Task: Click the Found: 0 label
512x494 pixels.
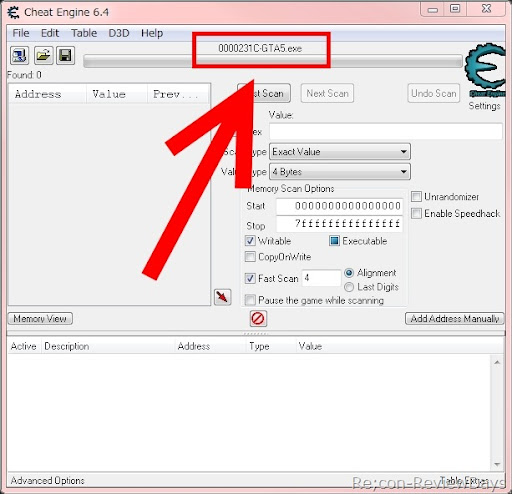Action: (24, 75)
